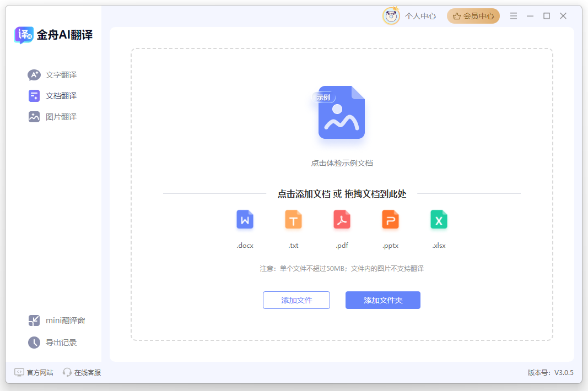Switch to the 文档翻译 tab

(x=34, y=95)
